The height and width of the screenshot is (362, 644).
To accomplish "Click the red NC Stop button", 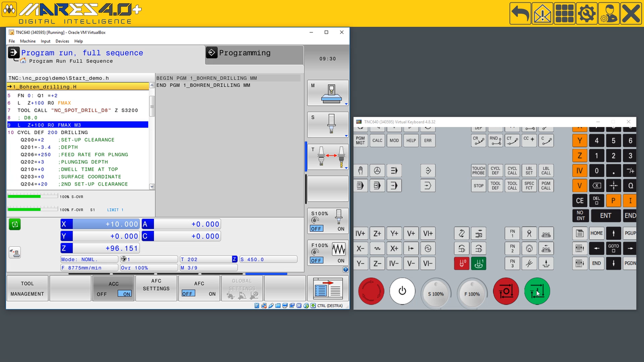I will [x=506, y=291].
